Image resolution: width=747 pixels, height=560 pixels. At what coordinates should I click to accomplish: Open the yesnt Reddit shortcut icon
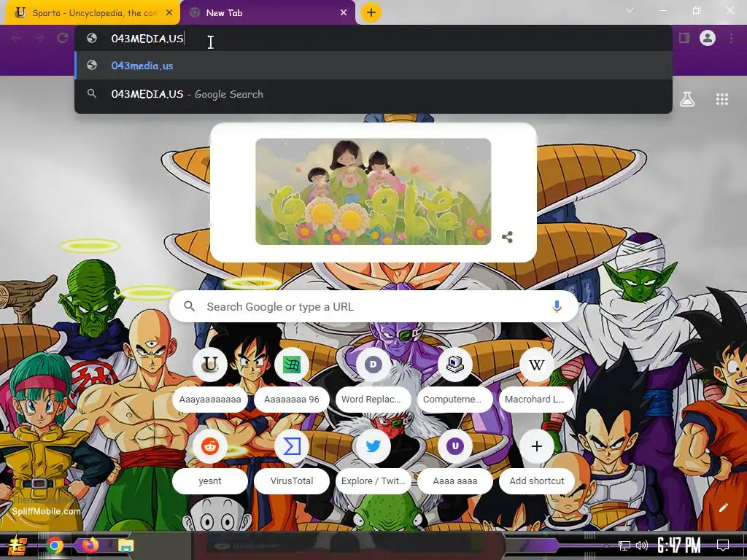[x=209, y=446]
